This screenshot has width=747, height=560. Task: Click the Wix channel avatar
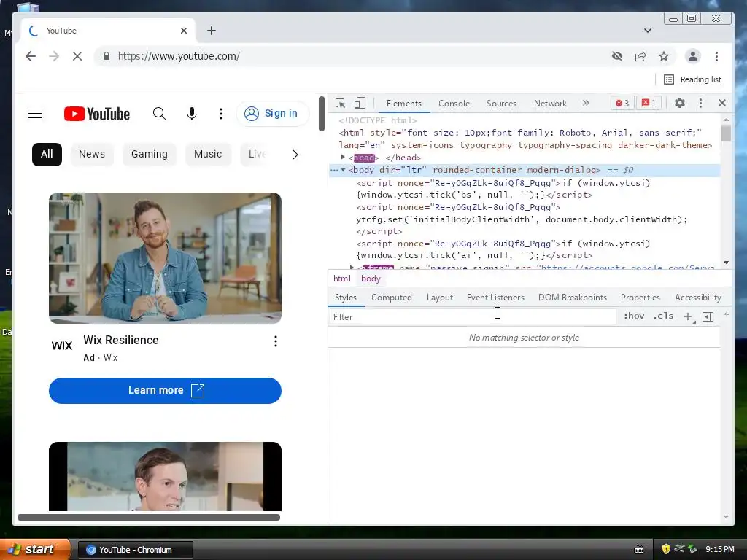click(62, 346)
